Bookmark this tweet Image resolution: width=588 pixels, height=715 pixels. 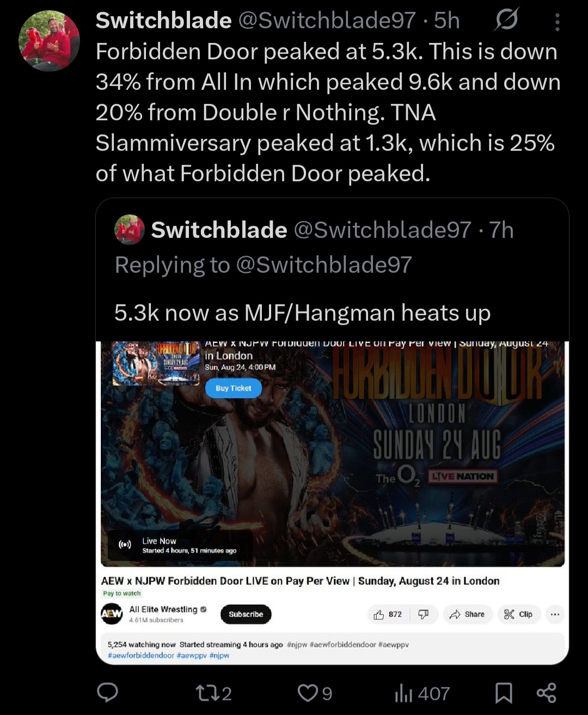point(504,693)
